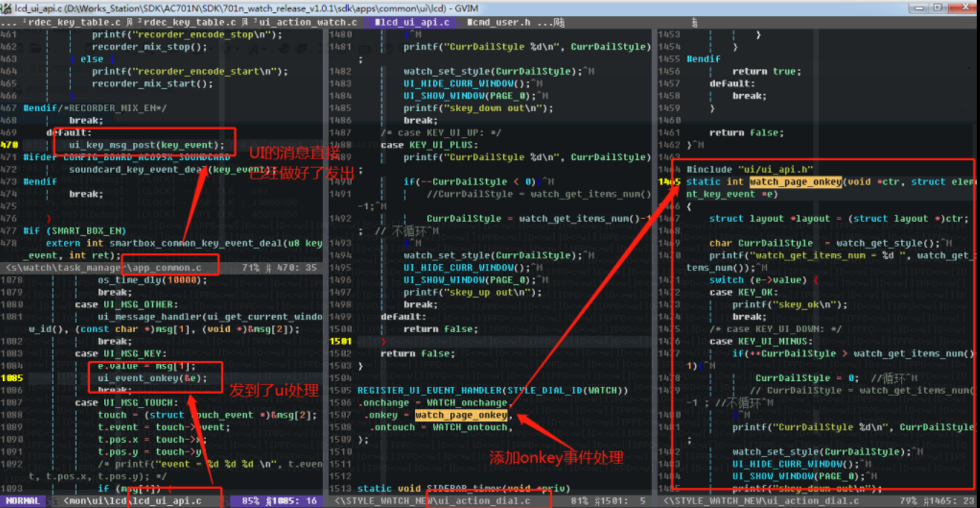This screenshot has height=508, width=980.
Task: Click the ui_action_dial.c status line showing 81%
Action: tap(493, 501)
